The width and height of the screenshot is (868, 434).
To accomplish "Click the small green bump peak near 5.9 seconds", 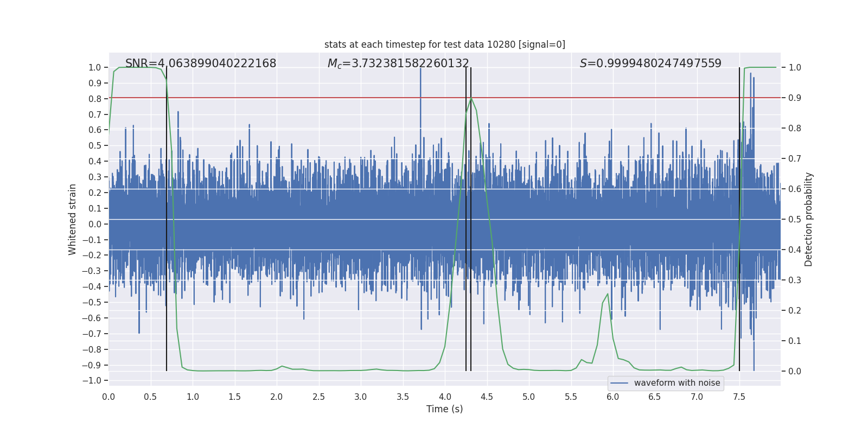I will click(608, 295).
